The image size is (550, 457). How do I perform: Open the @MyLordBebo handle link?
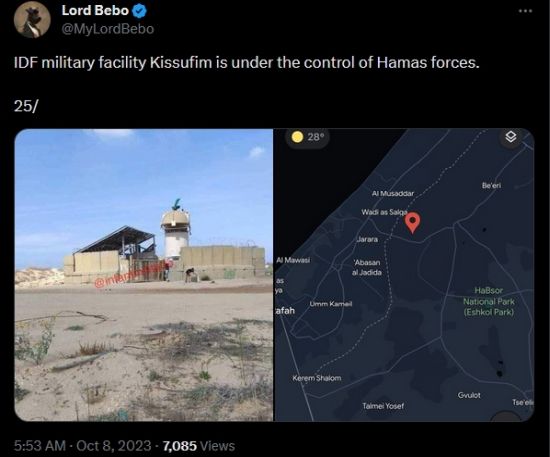click(x=108, y=29)
